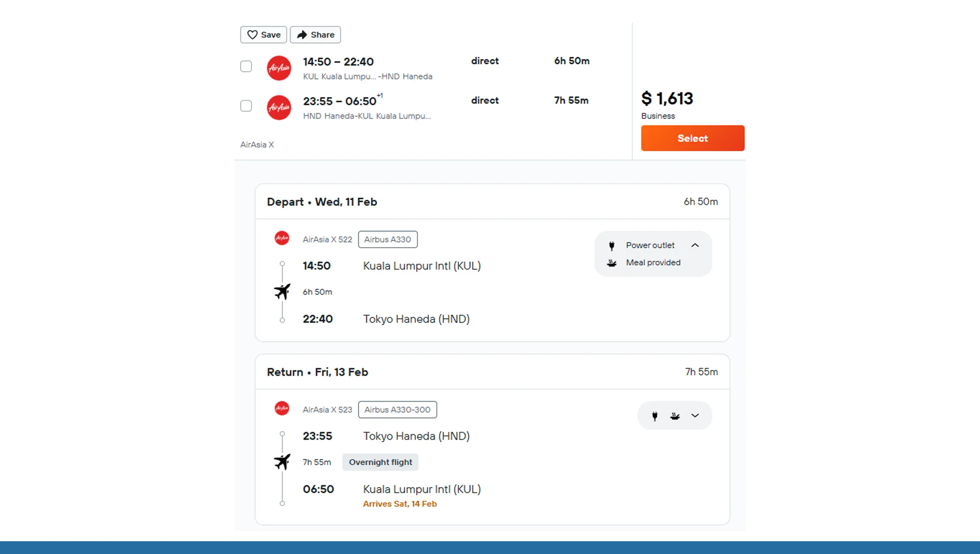Click the meal icon on return flight
980x554 pixels.
(674, 416)
